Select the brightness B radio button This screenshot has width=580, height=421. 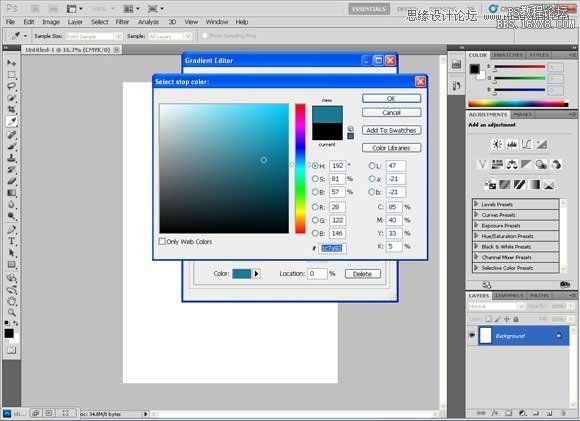tap(315, 192)
